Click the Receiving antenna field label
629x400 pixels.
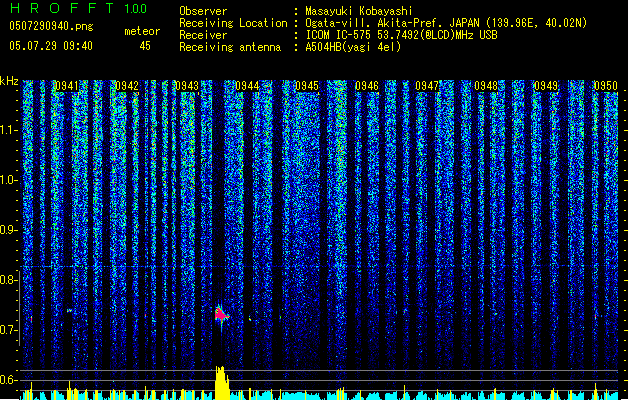point(230,47)
